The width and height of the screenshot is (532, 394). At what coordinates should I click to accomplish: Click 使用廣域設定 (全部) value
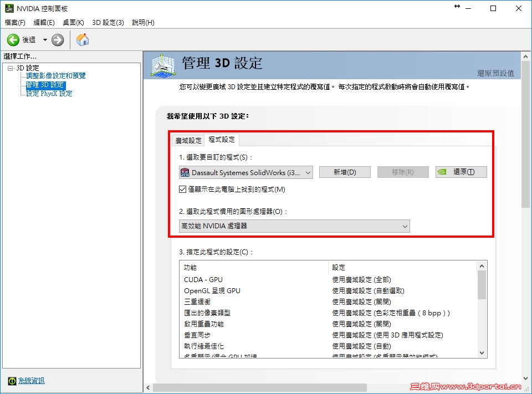361,280
